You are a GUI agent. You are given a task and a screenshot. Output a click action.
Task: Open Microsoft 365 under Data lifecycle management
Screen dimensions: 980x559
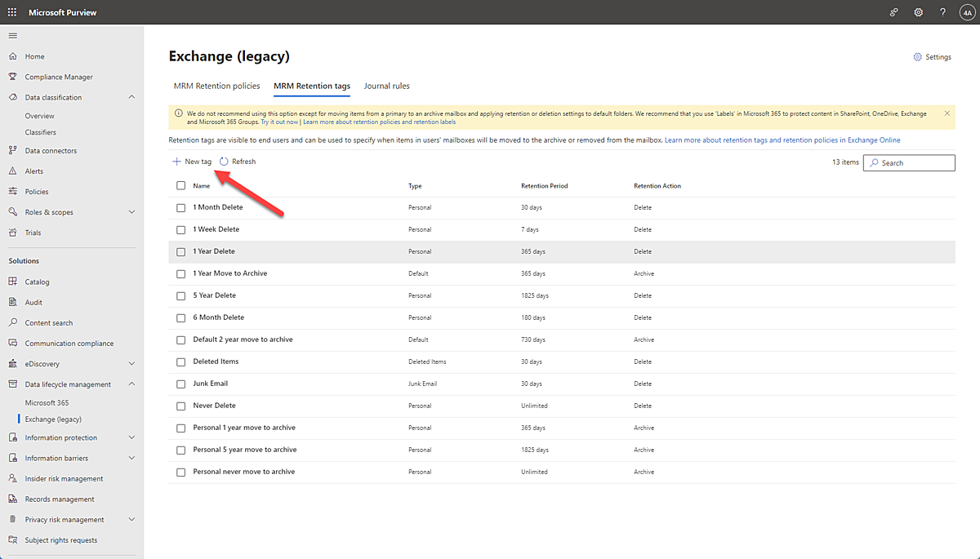(47, 402)
